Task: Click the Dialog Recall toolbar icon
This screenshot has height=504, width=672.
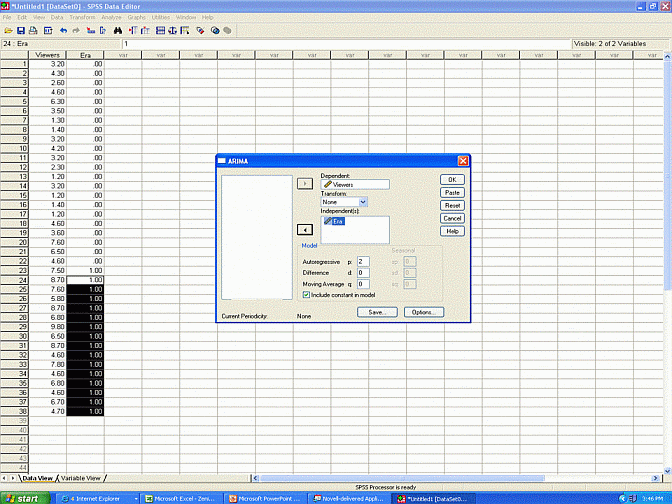Action: [x=48, y=31]
